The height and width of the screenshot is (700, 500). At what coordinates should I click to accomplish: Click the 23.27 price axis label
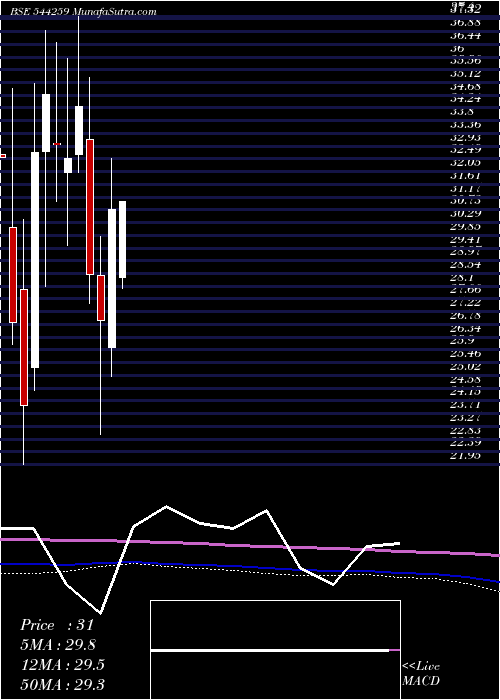(x=466, y=418)
